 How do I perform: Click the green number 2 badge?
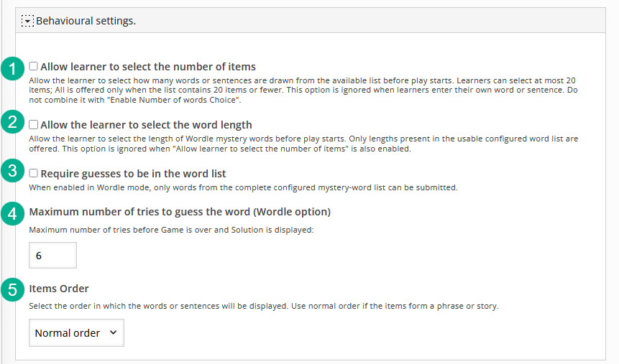click(13, 122)
